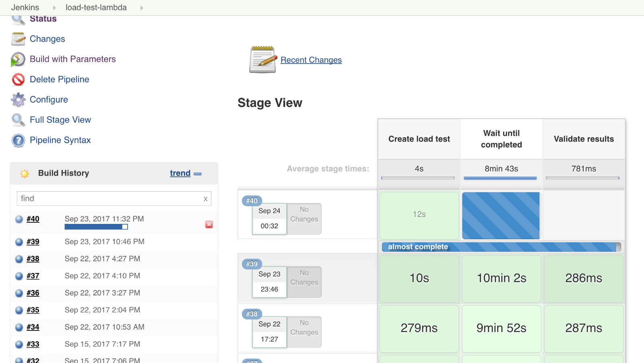Image resolution: width=644 pixels, height=363 pixels.
Task: Cancel running build #40 with red X
Action: click(209, 224)
